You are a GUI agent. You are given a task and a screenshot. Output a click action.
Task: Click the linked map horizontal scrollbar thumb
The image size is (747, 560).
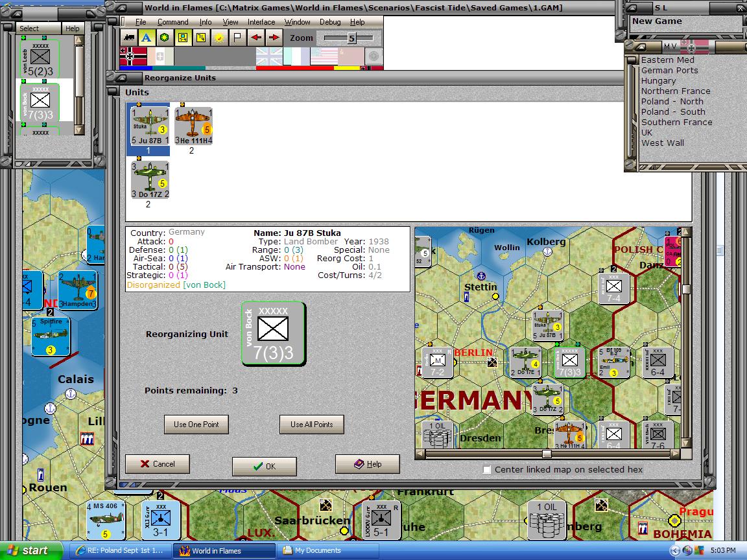(547, 454)
